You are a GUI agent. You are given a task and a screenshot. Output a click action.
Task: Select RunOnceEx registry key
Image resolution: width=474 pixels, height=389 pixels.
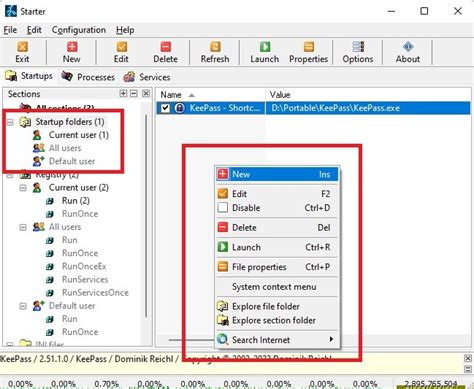point(84,266)
